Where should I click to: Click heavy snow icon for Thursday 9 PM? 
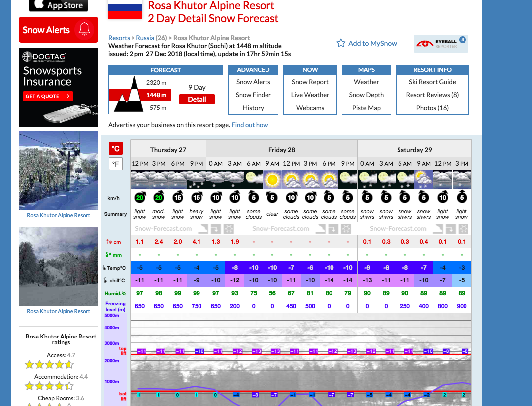point(197,179)
